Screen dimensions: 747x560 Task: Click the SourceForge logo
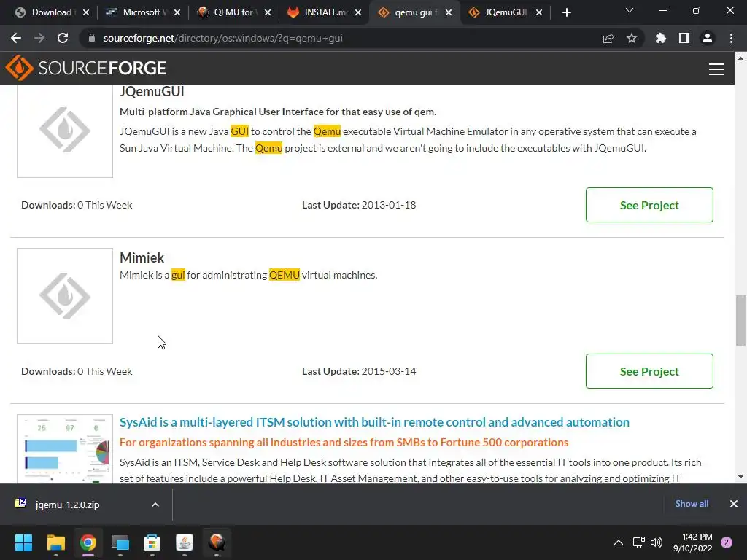point(86,68)
